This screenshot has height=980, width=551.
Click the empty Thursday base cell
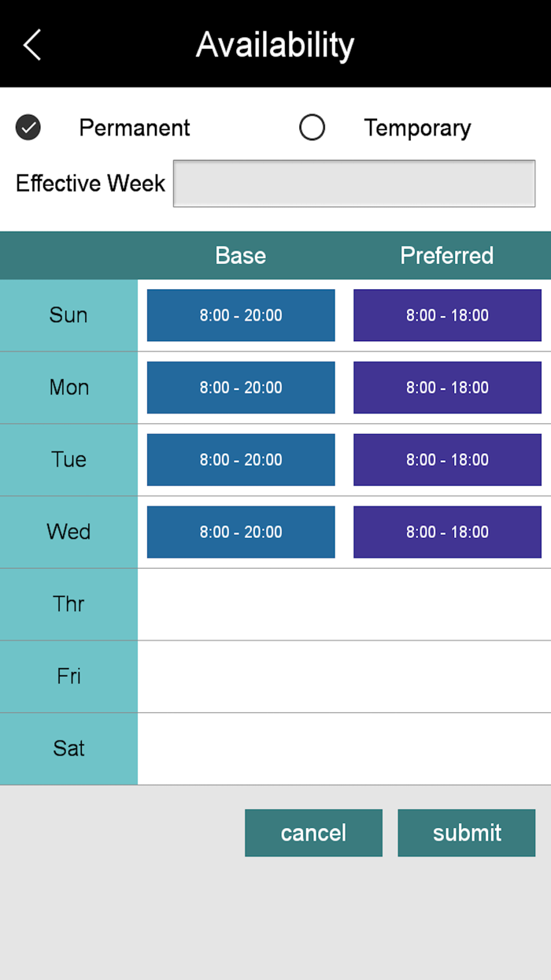[241, 604]
